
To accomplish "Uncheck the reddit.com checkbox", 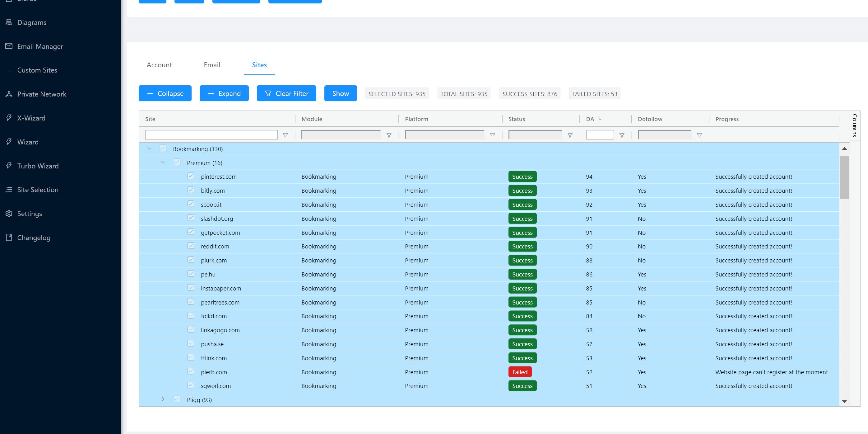I will (x=191, y=246).
